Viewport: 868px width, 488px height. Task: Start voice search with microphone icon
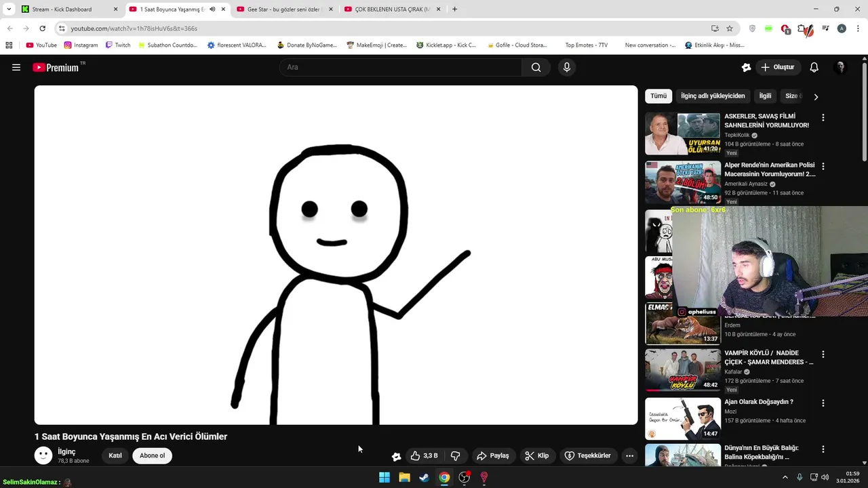[567, 67]
